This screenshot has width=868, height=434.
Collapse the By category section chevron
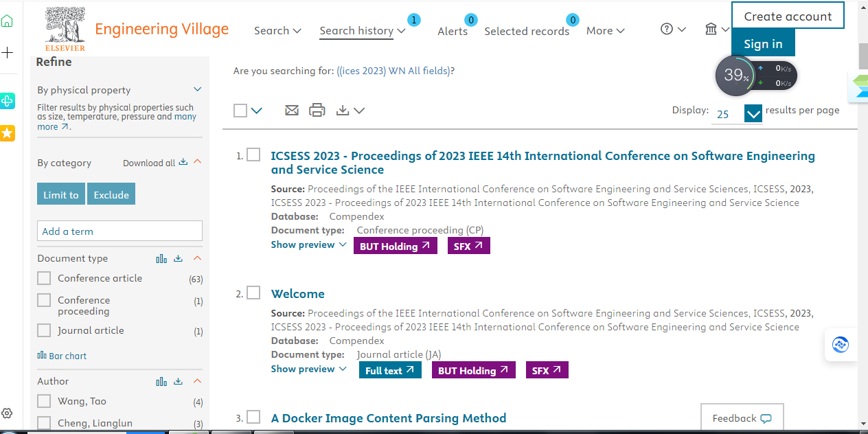pos(198,162)
